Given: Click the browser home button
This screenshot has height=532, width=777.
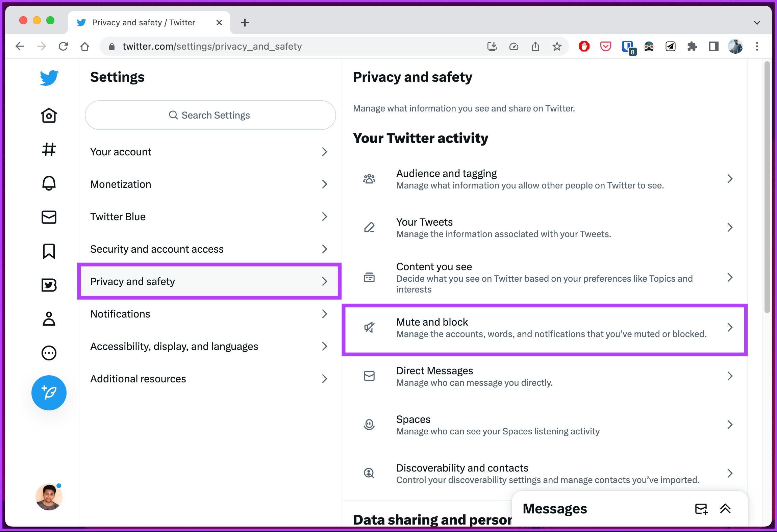Looking at the screenshot, I should (x=85, y=46).
